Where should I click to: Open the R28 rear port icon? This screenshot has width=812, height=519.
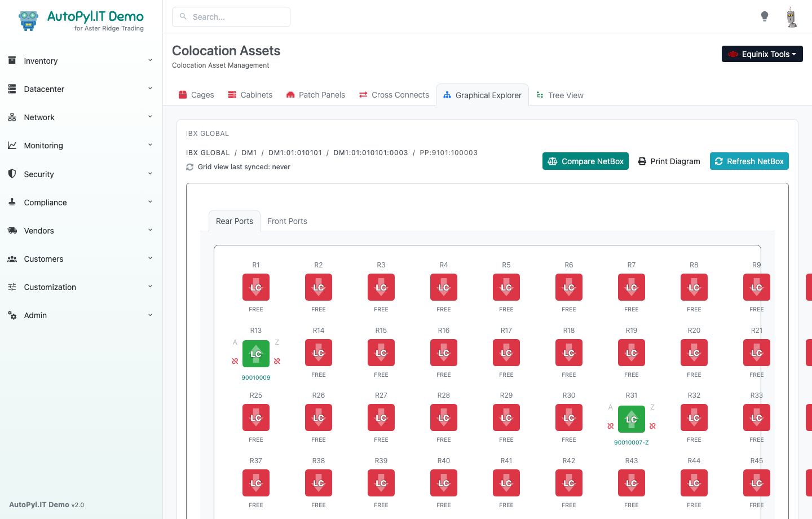click(x=444, y=417)
